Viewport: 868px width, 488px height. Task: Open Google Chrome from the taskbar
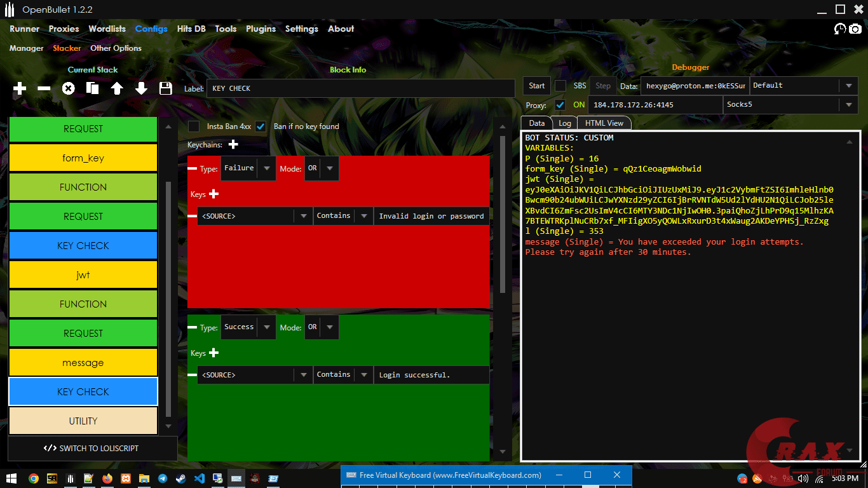(33, 478)
